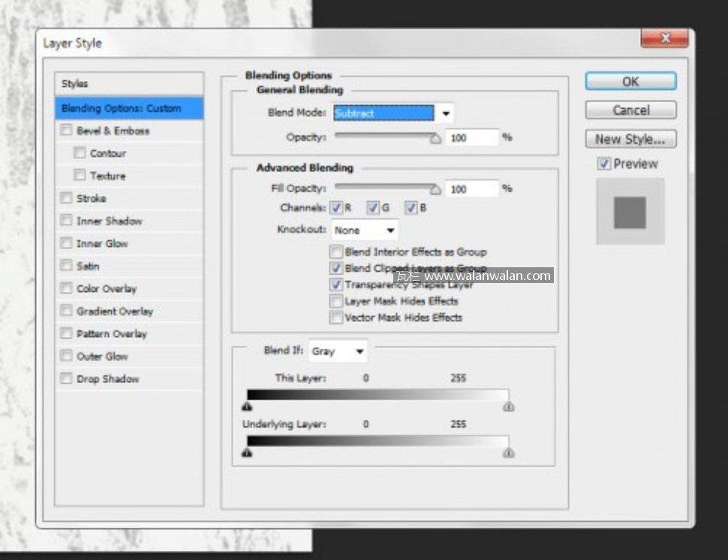Turn on Stroke effect checkbox
The image size is (728, 560).
[66, 198]
